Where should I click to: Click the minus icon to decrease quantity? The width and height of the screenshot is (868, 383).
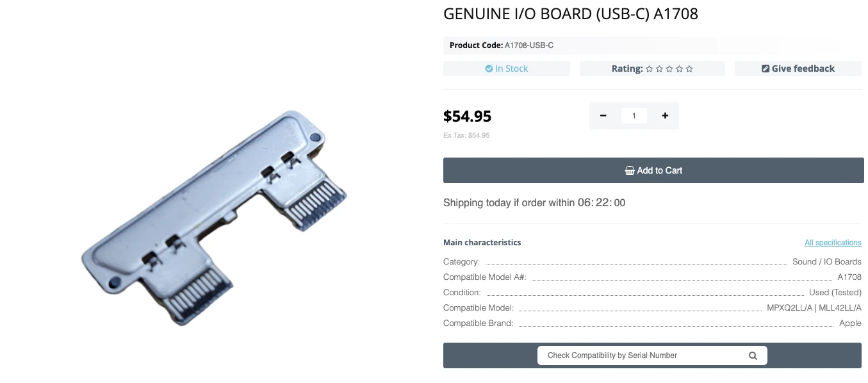[x=603, y=116]
